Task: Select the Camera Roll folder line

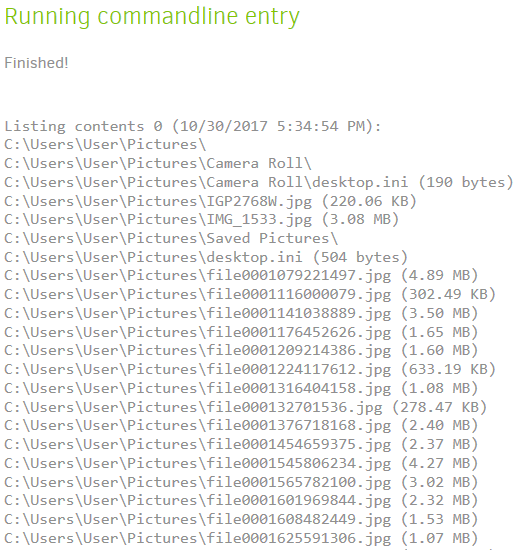Action: (158, 163)
